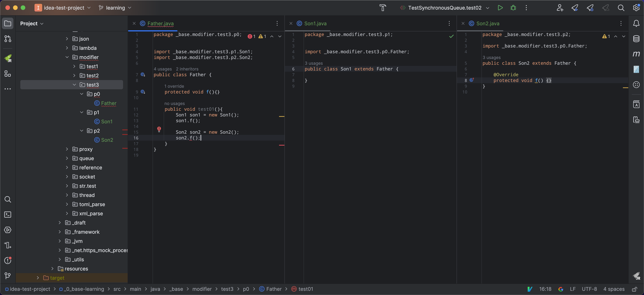Image resolution: width=644 pixels, height=295 pixels.
Task: Open the Database tool window
Action: (x=636, y=39)
